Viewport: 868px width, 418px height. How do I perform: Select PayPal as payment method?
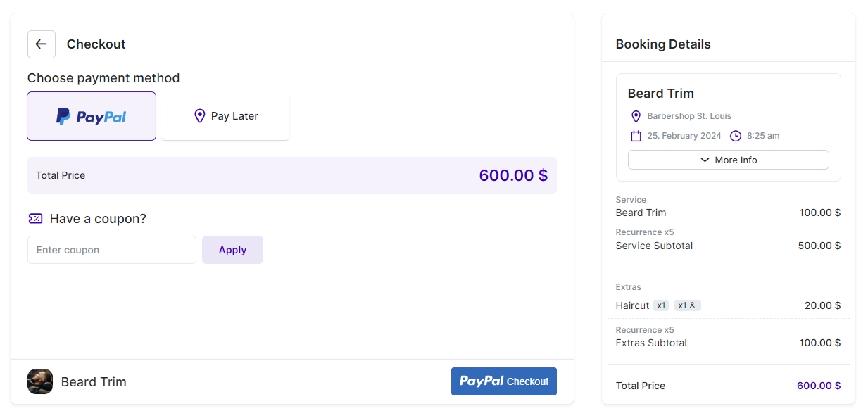[x=92, y=116]
